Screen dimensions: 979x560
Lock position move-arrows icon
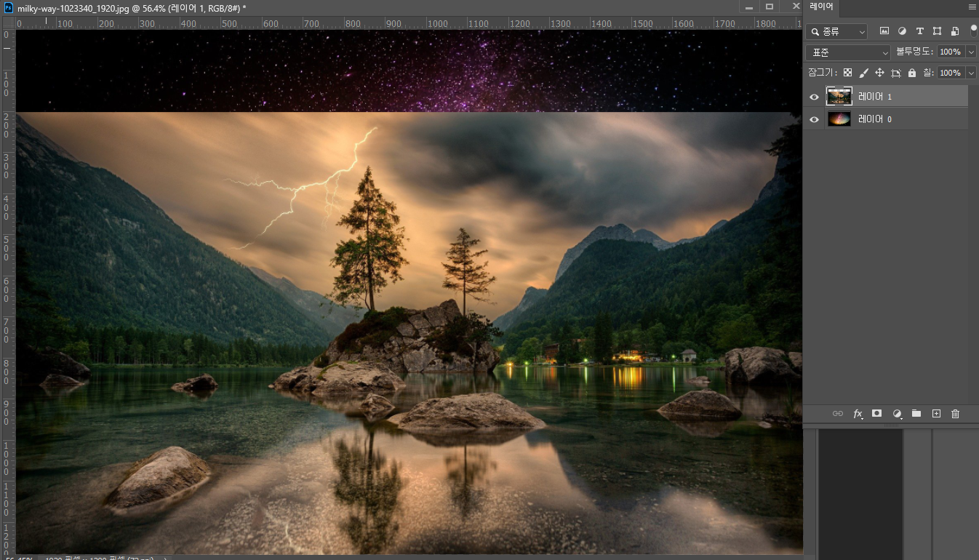coord(879,73)
